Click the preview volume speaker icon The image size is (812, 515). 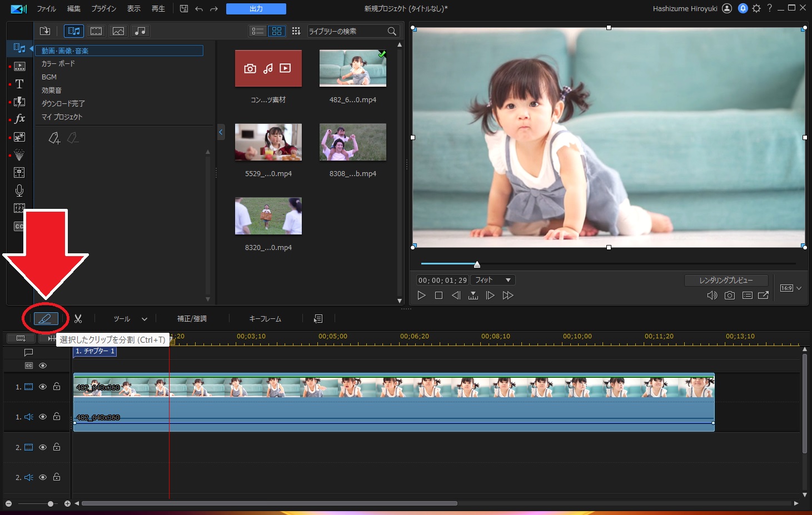712,296
